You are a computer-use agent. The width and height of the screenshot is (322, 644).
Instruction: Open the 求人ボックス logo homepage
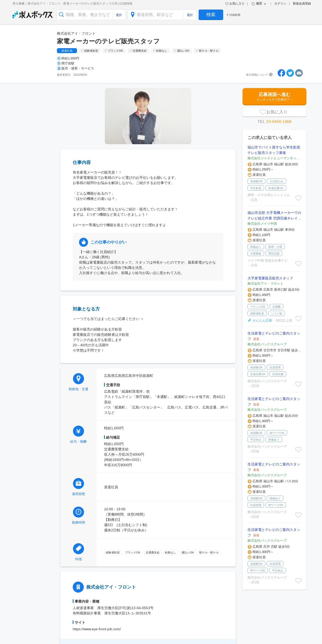click(x=33, y=15)
